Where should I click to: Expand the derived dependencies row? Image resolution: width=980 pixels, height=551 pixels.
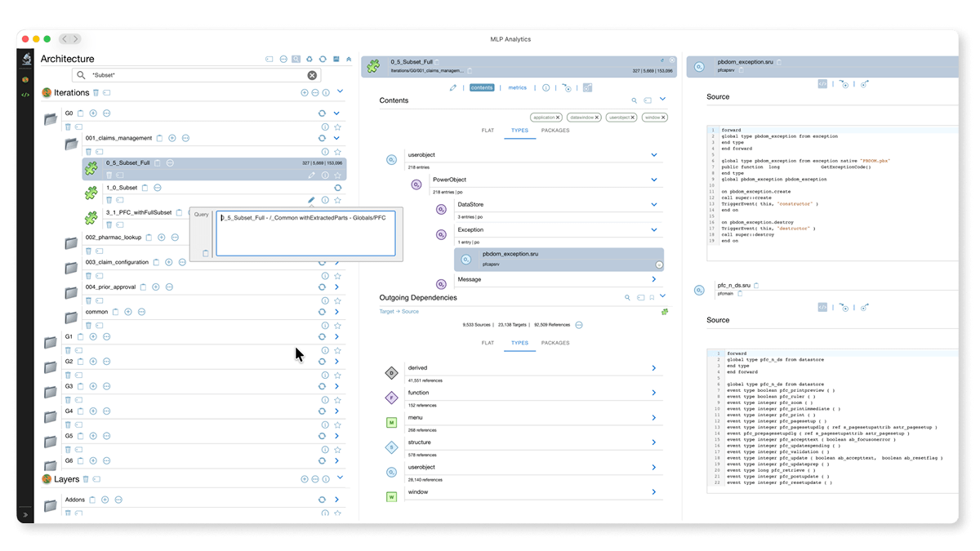pyautogui.click(x=653, y=368)
